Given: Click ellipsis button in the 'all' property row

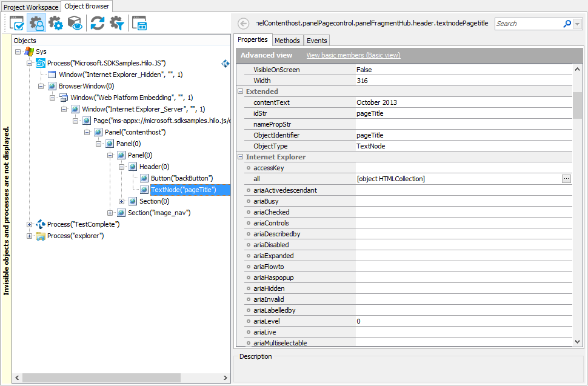Looking at the screenshot, I should [x=566, y=179].
